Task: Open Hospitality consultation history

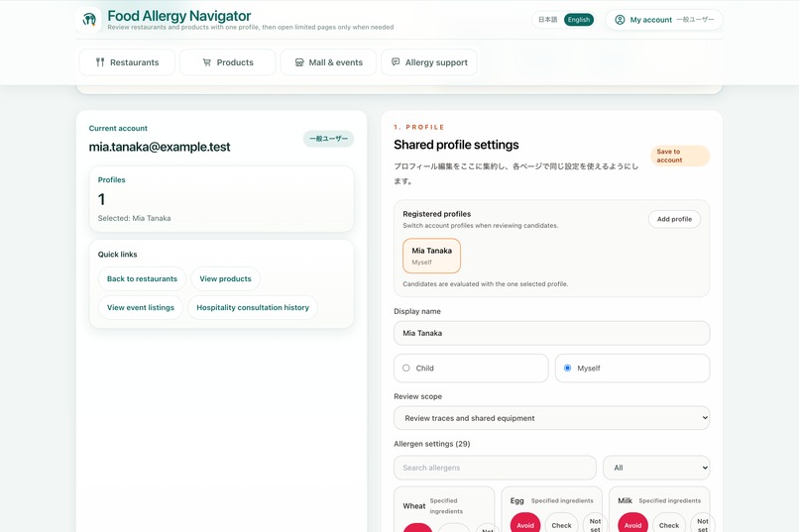Action: click(253, 307)
